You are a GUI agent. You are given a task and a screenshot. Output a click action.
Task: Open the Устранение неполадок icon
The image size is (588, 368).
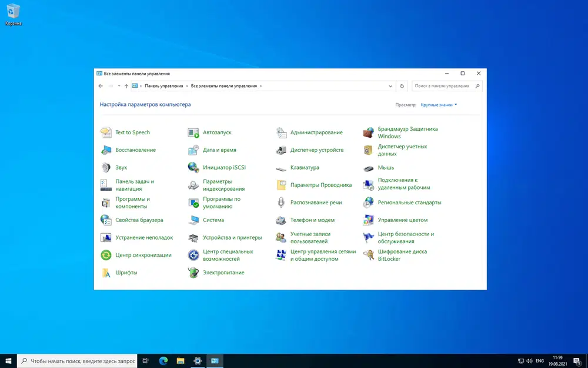[x=106, y=237]
